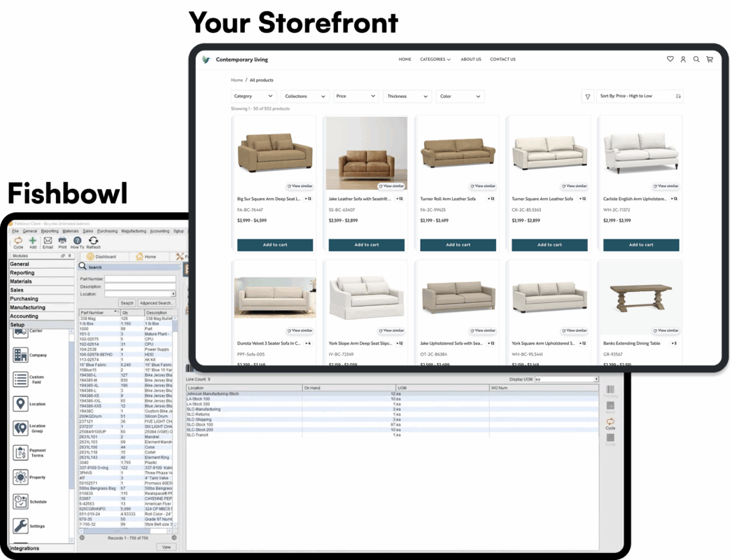732x560 pixels.
Task: Open the Payment Terms setup icon
Action: tap(20, 452)
